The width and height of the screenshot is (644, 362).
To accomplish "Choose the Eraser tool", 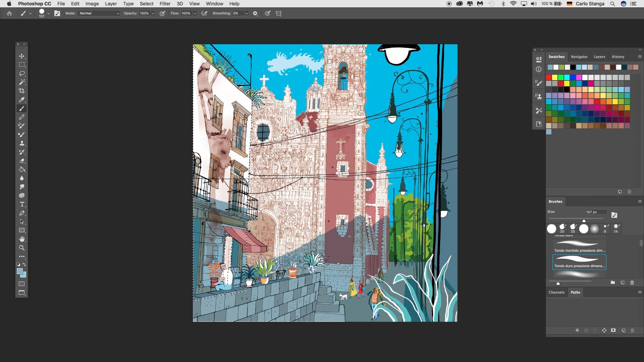I will click(22, 161).
